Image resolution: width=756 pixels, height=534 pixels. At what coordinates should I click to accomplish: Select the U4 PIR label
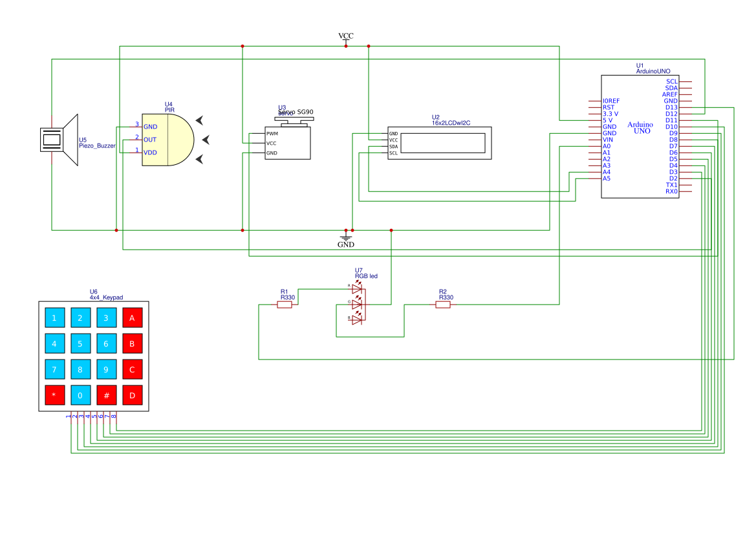point(169,107)
